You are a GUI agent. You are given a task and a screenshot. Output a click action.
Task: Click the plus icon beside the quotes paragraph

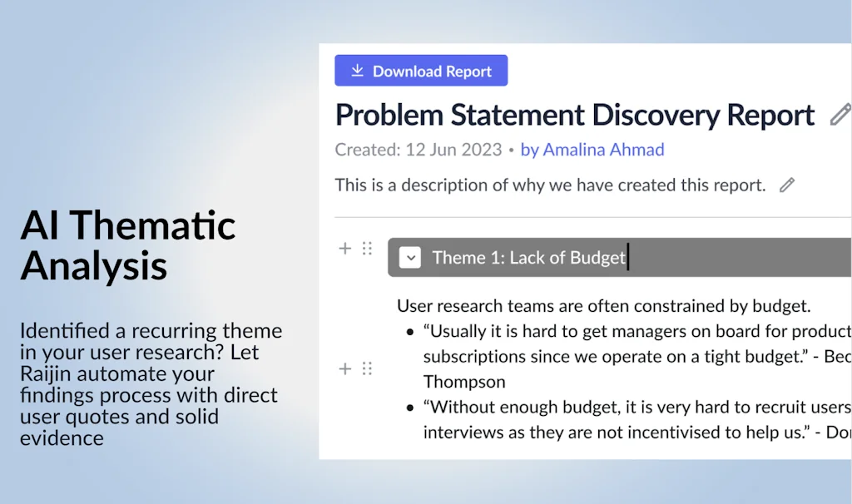click(x=345, y=368)
